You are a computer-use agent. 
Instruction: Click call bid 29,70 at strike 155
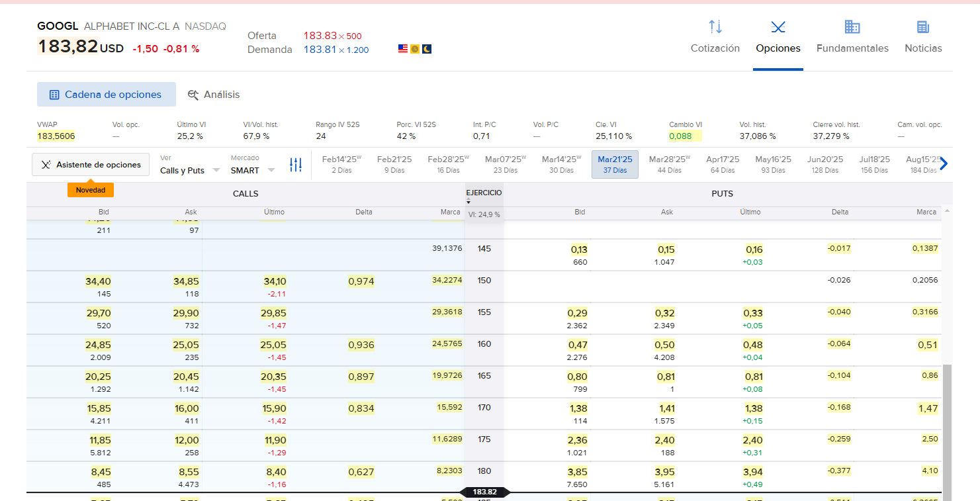pos(98,313)
